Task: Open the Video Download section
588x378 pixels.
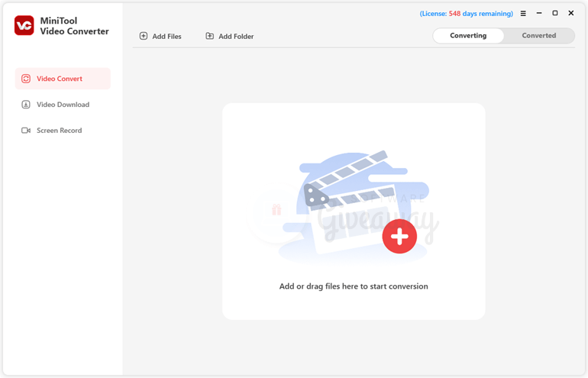Action: [x=63, y=105]
